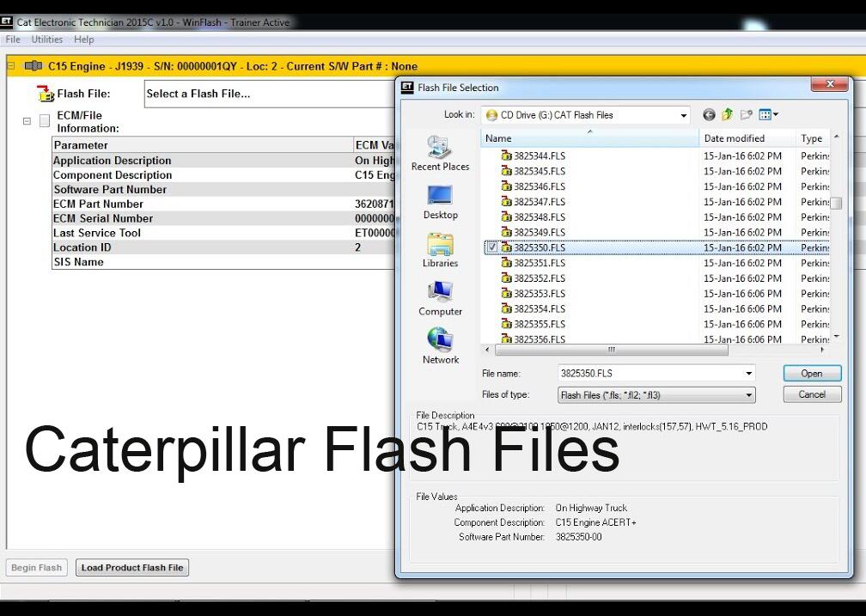This screenshot has width=866, height=616.
Task: Close the Flash File Selection dialog
Action: 829,84
